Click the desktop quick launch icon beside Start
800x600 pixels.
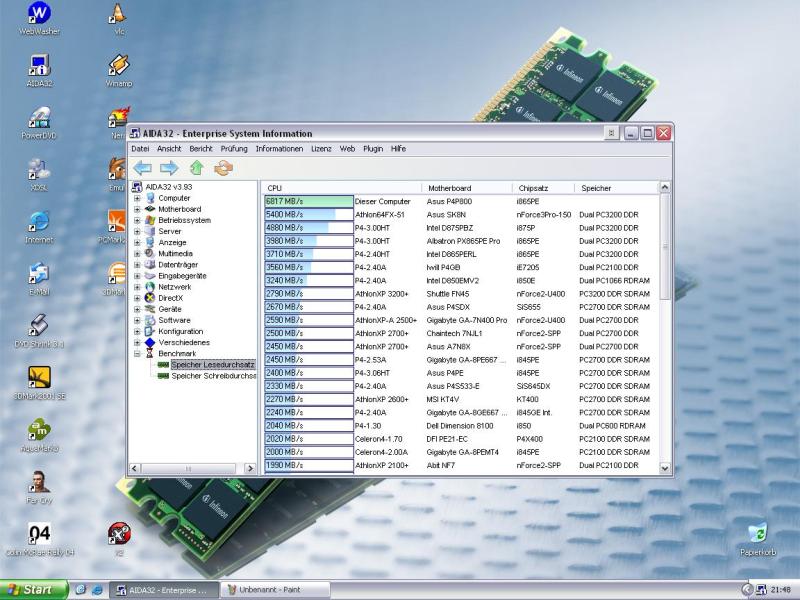(80, 590)
